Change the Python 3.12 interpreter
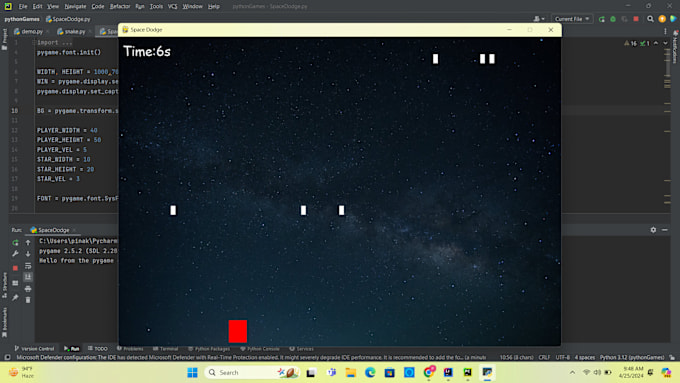This screenshot has height=383, width=680. [632, 357]
